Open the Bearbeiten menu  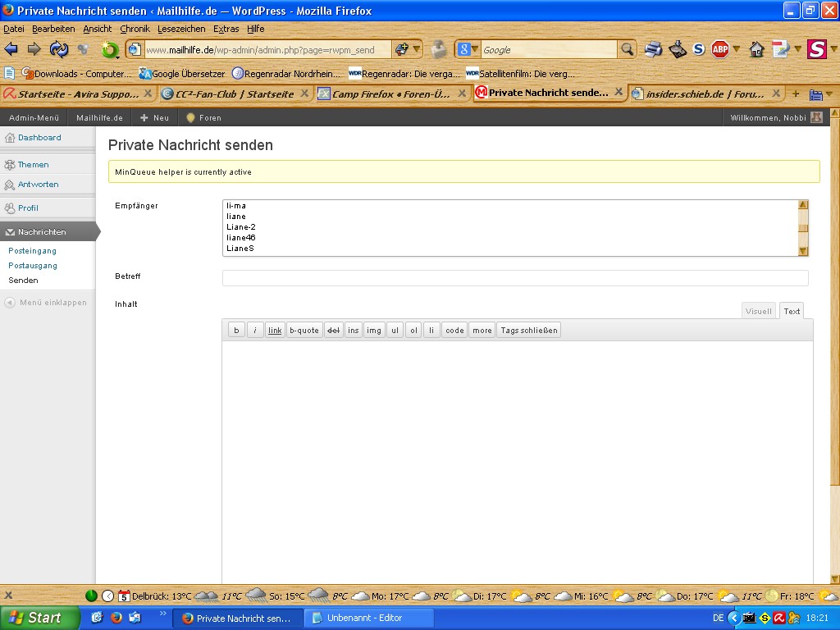coord(53,29)
